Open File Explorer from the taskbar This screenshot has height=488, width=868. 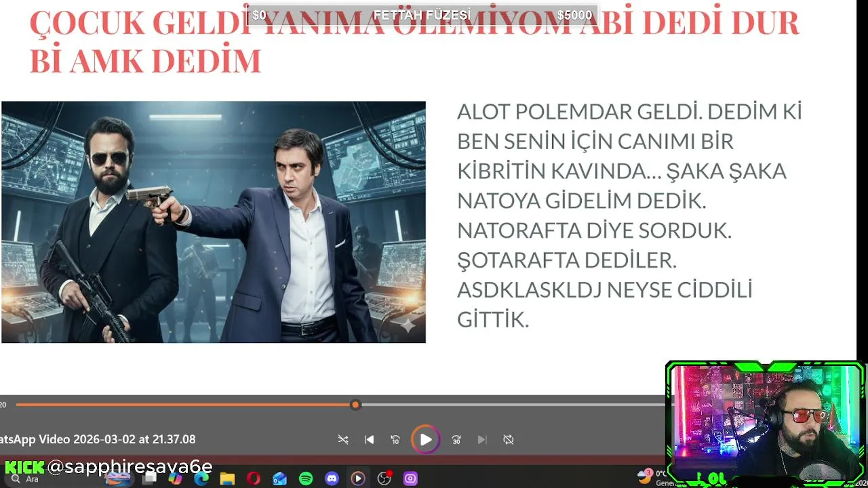[x=227, y=479]
